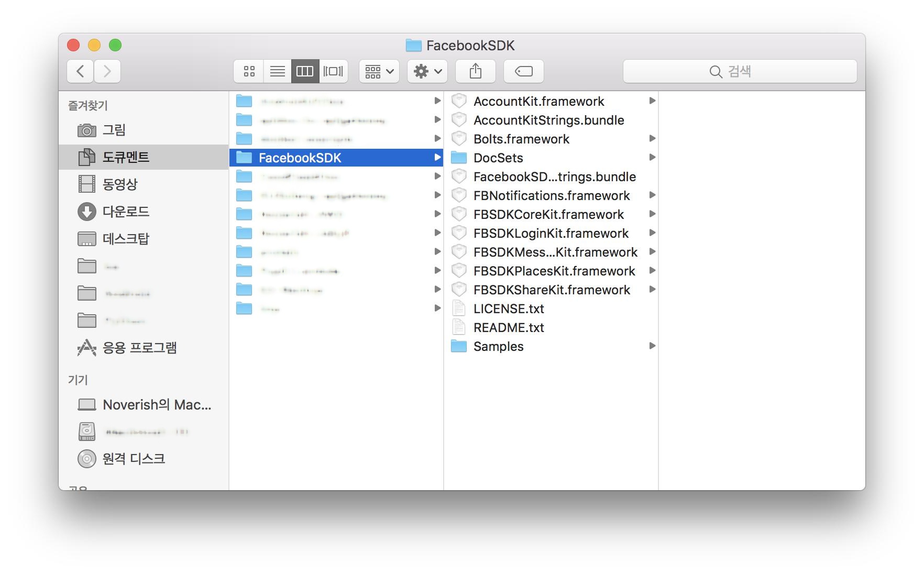This screenshot has width=924, height=574.
Task: Open the 다운로드 sidebar item
Action: pyautogui.click(x=126, y=212)
